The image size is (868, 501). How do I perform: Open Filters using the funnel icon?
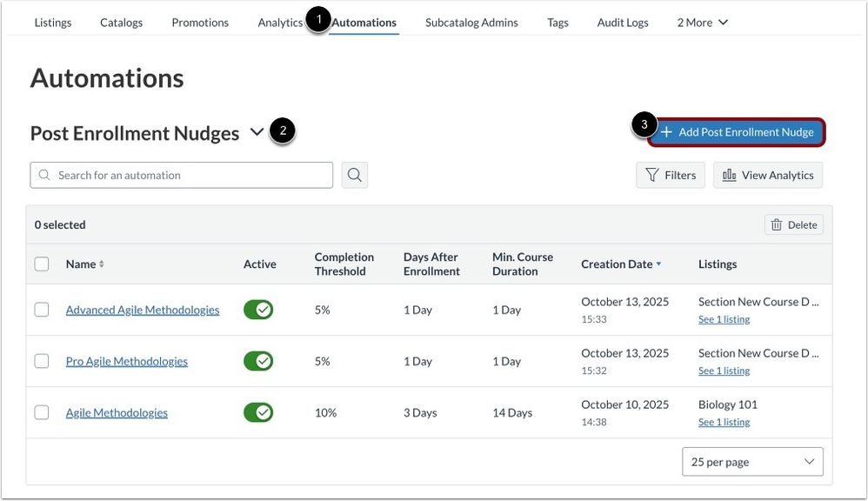(x=655, y=175)
